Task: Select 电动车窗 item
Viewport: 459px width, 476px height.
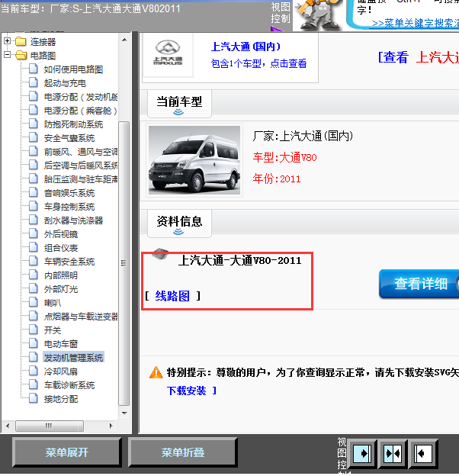Action: pos(61,344)
